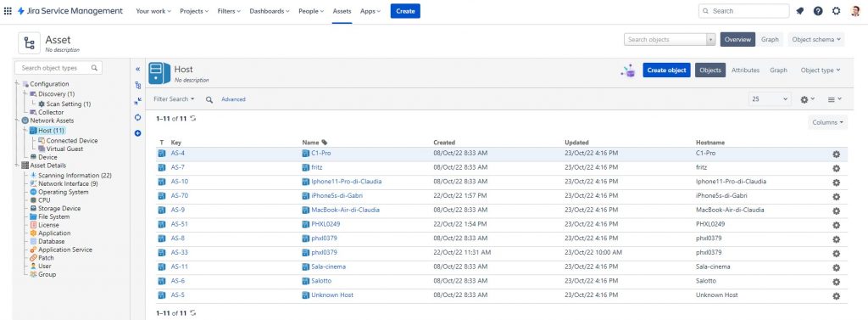Open the app switcher grid icon
Image resolution: width=868 pixels, height=320 pixels.
(x=8, y=11)
